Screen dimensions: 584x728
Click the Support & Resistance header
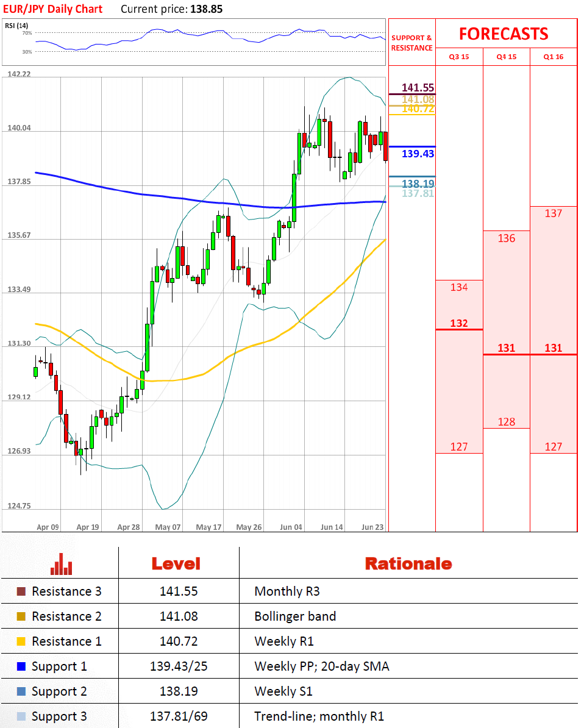pyautogui.click(x=411, y=43)
